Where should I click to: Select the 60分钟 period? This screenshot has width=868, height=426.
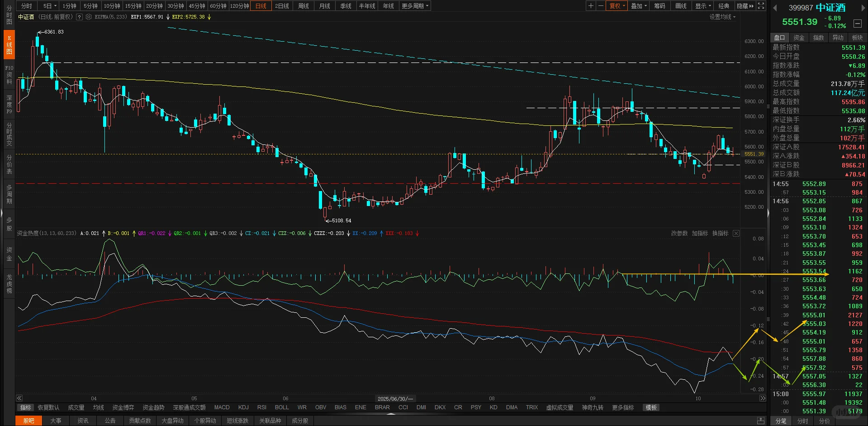point(218,6)
